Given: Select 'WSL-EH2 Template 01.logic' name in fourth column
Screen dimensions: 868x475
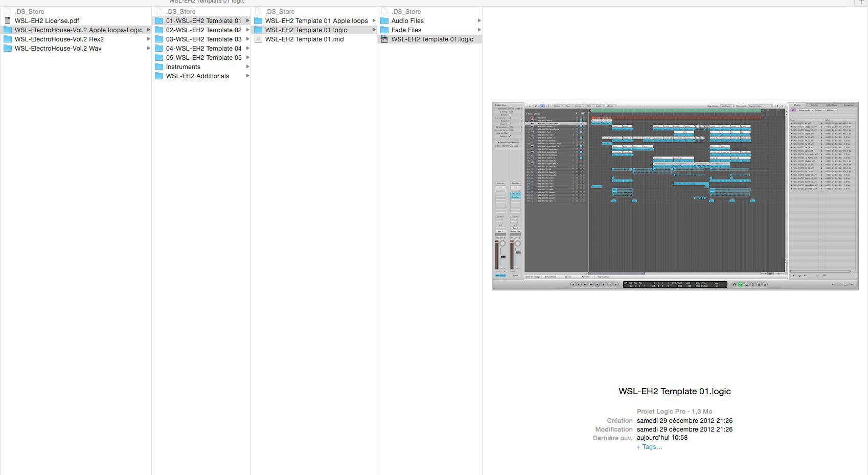Looking at the screenshot, I should [432, 39].
